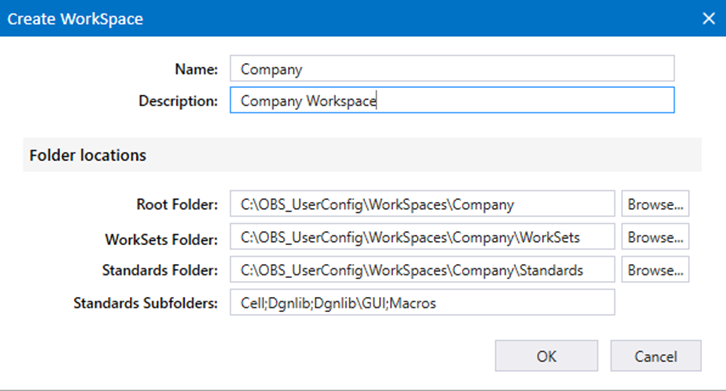The image size is (726, 391).
Task: Browse for the Standards Folder location
Action: click(x=655, y=270)
